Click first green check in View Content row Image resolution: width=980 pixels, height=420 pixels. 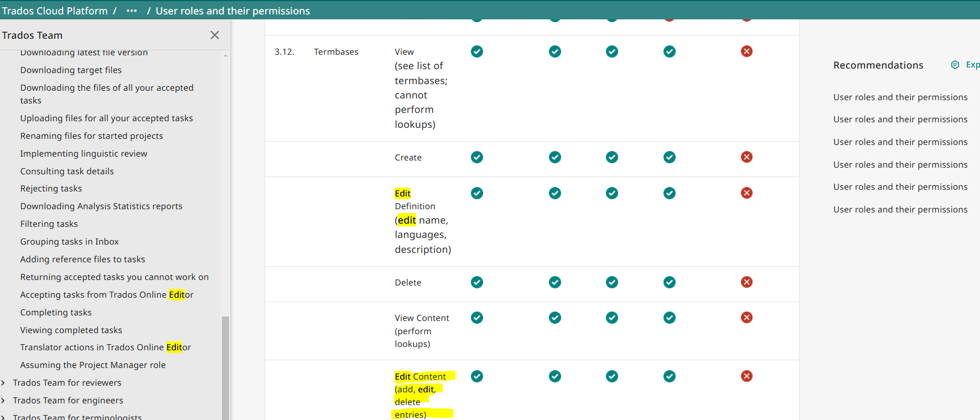point(477,318)
